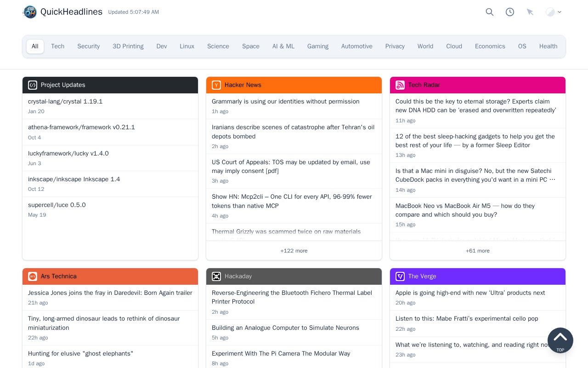Image resolution: width=588 pixels, height=368 pixels.
Task: Open the Jessica Jones Daredevil trailer story
Action: pos(110,293)
